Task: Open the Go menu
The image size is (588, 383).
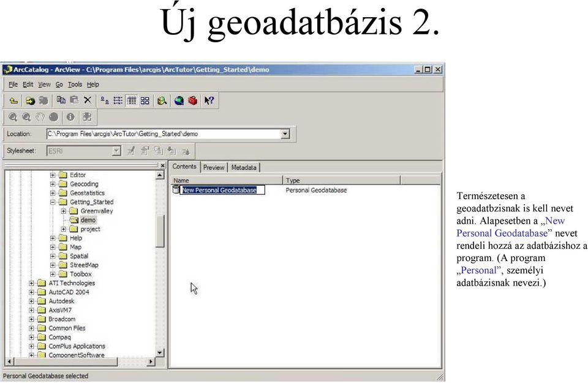Action: 59,85
